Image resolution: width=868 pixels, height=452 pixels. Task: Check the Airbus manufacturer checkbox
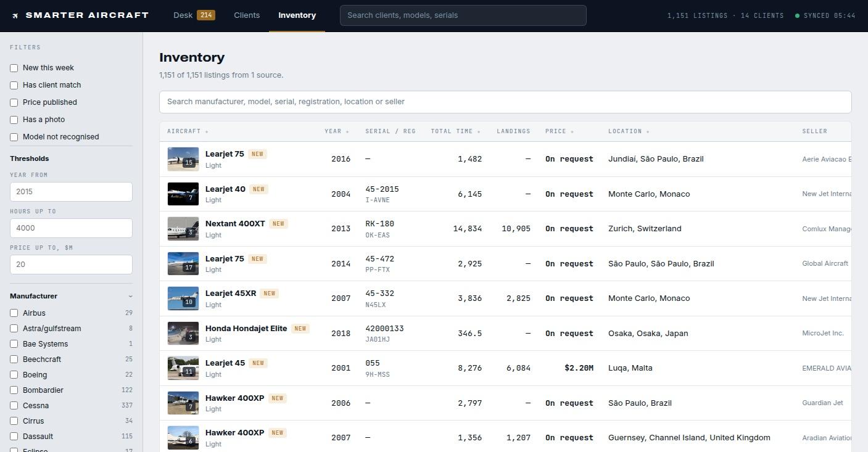14,313
